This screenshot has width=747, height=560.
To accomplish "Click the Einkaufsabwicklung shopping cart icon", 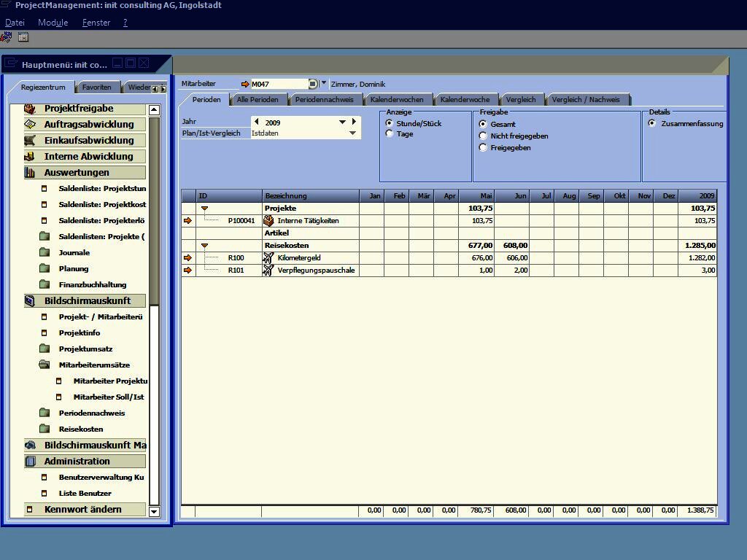I will (30, 141).
